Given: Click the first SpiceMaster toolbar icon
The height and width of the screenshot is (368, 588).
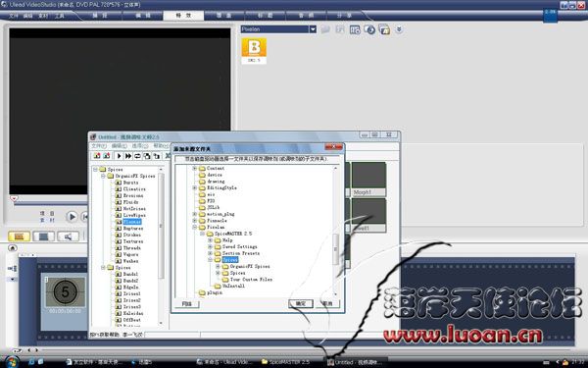Looking at the screenshot, I should [x=97, y=156].
